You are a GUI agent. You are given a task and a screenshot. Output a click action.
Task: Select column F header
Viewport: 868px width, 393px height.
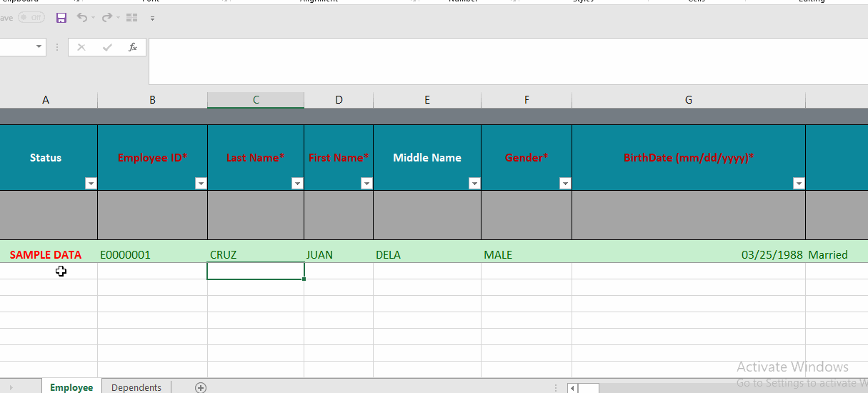[x=527, y=100]
